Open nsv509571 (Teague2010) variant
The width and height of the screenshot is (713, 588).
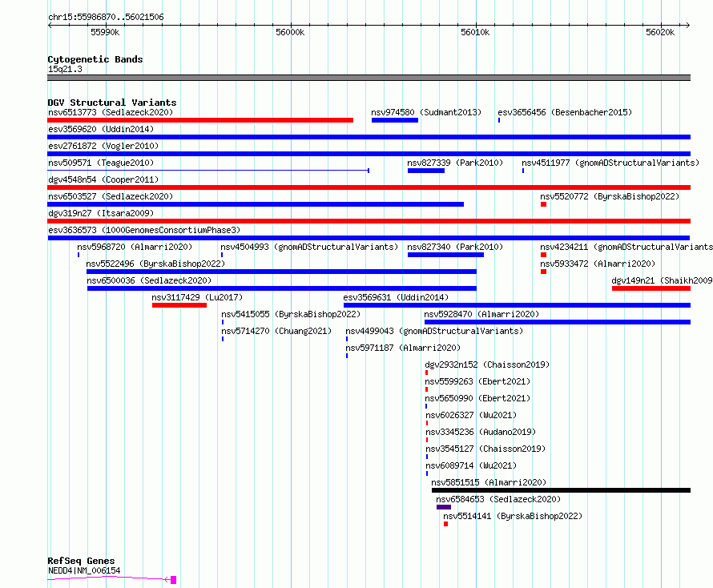point(101,163)
